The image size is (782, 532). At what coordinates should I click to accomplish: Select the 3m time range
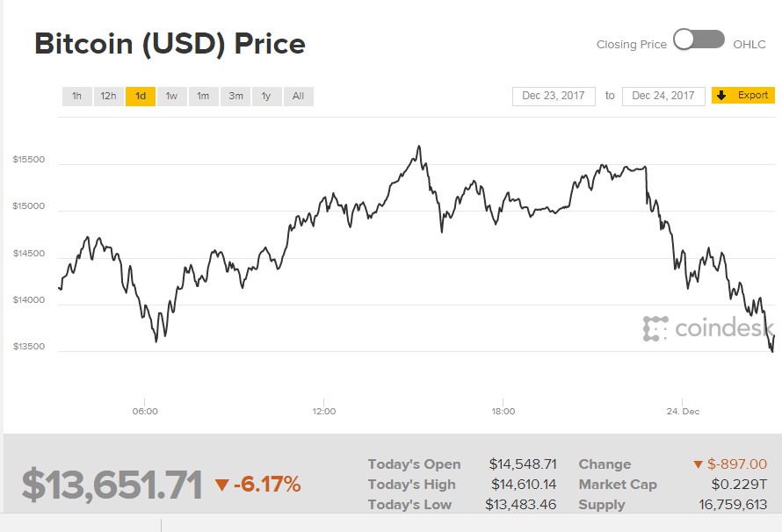click(x=235, y=96)
